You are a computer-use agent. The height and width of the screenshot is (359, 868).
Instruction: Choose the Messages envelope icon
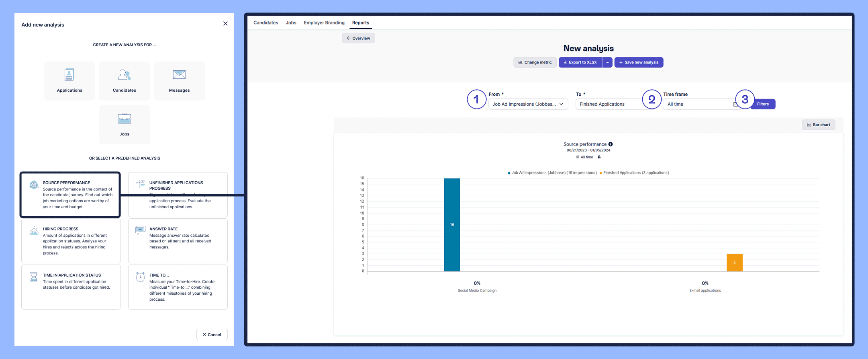point(179,75)
